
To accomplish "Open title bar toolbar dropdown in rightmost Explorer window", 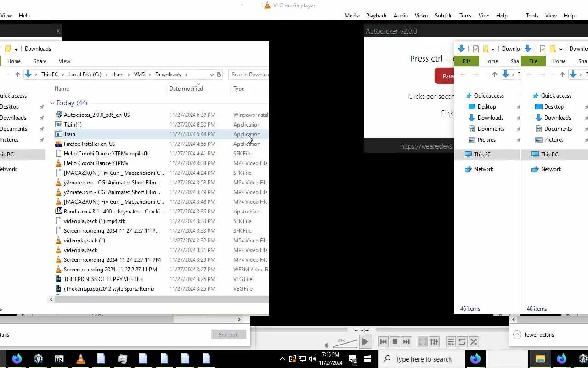I will 561,49.
